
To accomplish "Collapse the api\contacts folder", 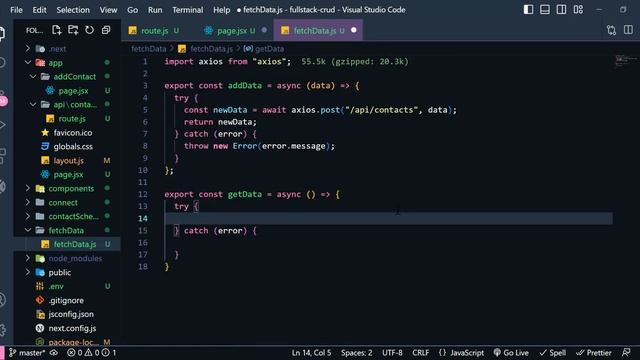I will click(x=33, y=104).
